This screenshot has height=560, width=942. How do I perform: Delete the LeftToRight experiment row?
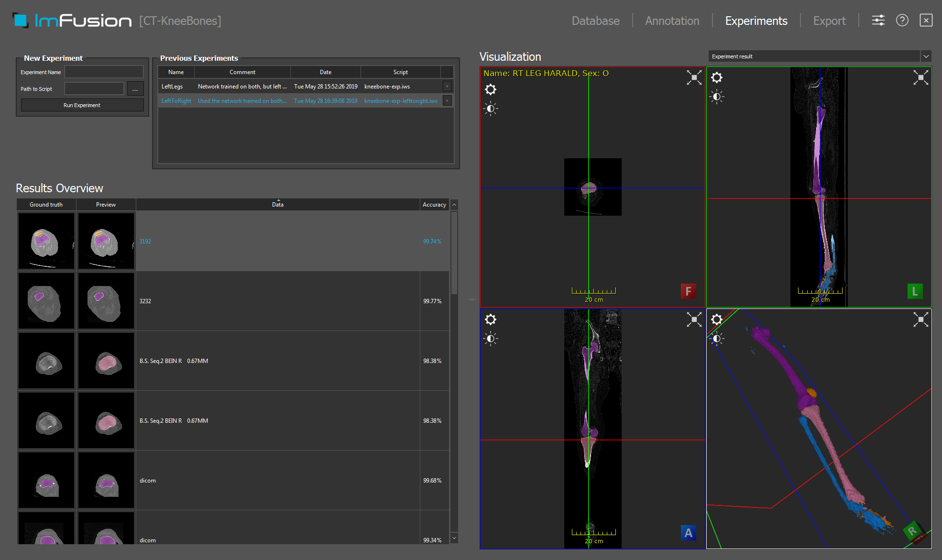(x=447, y=100)
